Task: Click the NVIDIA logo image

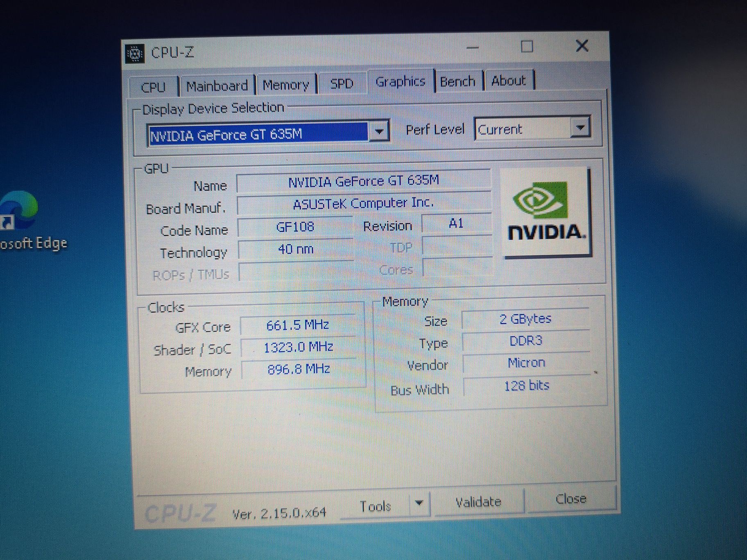Action: [x=546, y=213]
